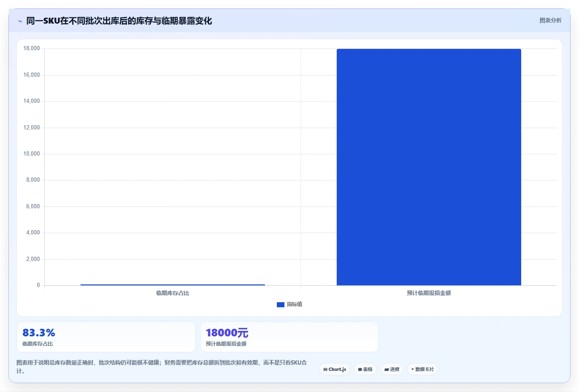Select the 表格 tag chip

(365, 369)
